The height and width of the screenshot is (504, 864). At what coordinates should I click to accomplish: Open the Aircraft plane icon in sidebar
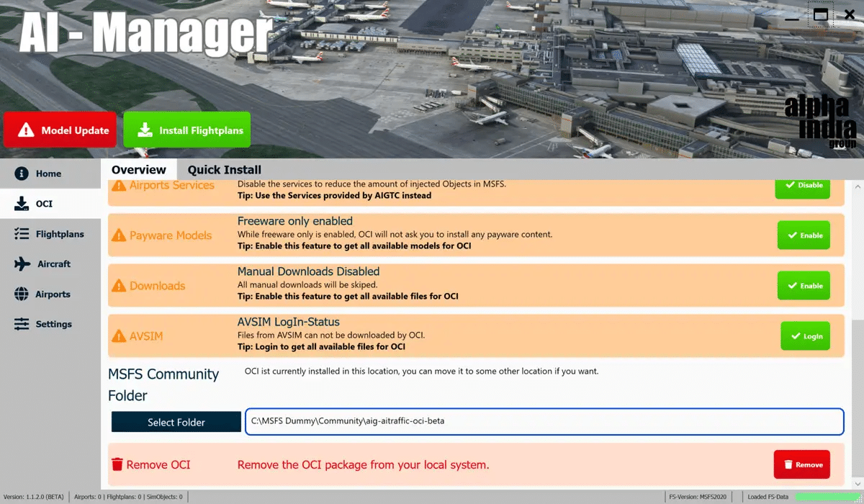click(22, 264)
